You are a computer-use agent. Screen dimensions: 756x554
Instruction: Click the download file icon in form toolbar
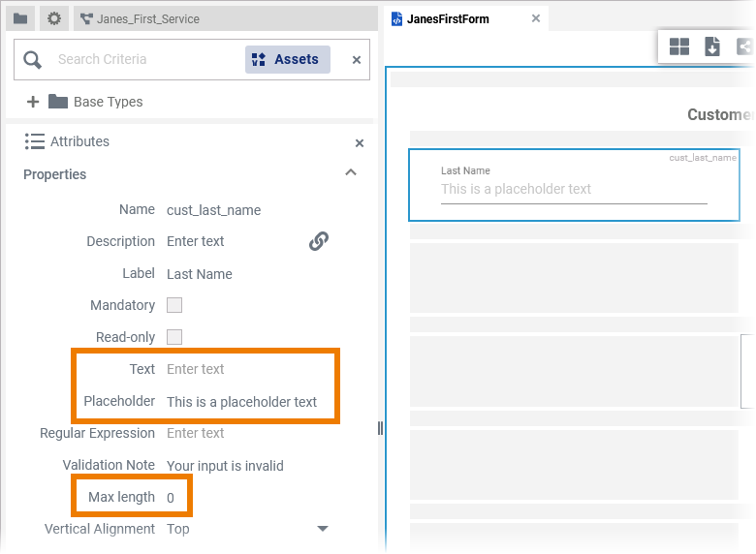tap(712, 46)
